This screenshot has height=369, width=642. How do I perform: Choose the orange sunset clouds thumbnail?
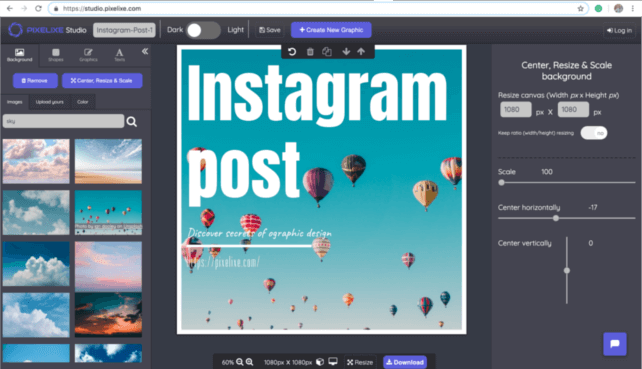(x=108, y=315)
